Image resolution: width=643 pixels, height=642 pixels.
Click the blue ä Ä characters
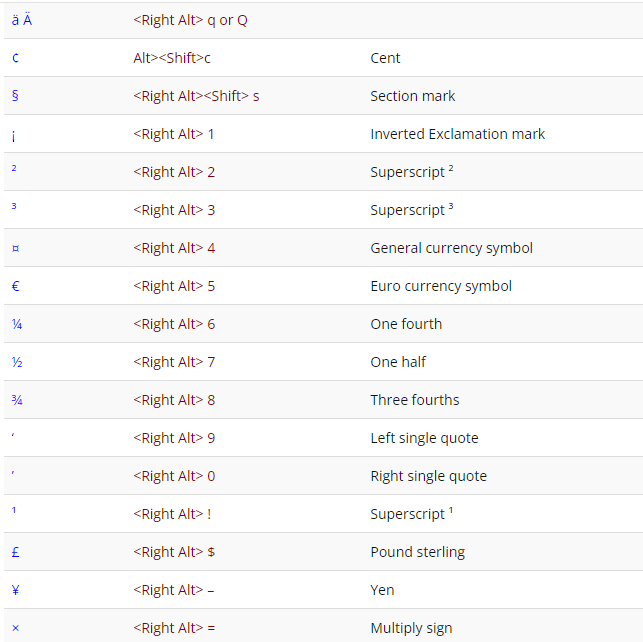pos(22,20)
